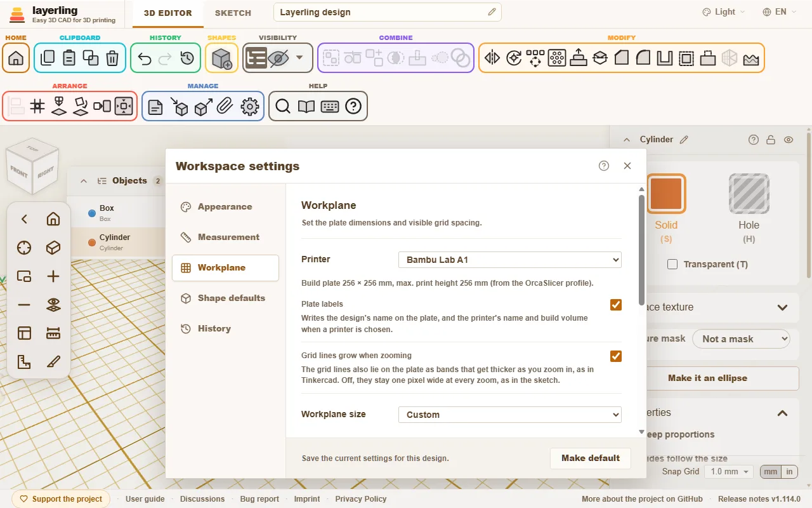Screen dimensions: 812x508
Task: Open the Measurement settings section
Action: (225, 237)
